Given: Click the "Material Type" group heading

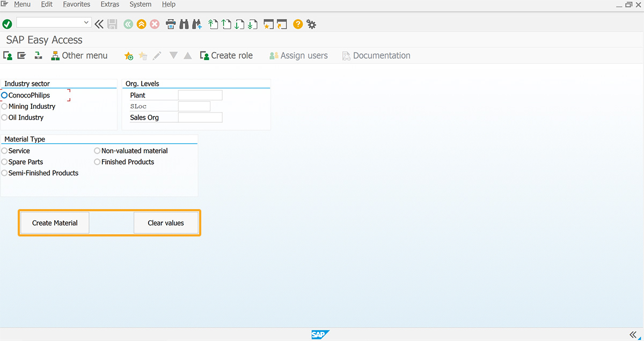Looking at the screenshot, I should [25, 139].
